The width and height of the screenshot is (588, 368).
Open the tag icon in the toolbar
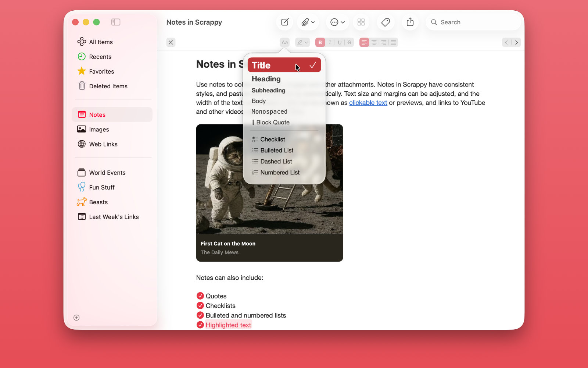[x=386, y=22]
